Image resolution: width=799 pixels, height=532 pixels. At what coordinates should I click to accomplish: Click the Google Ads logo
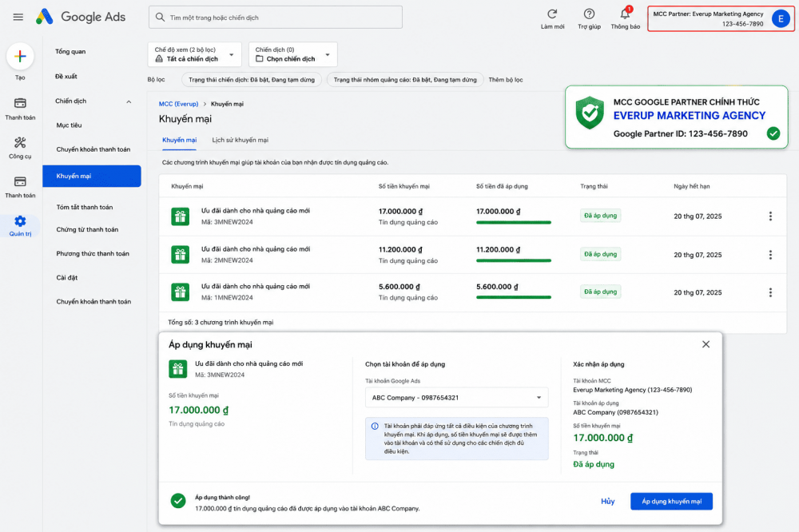81,17
